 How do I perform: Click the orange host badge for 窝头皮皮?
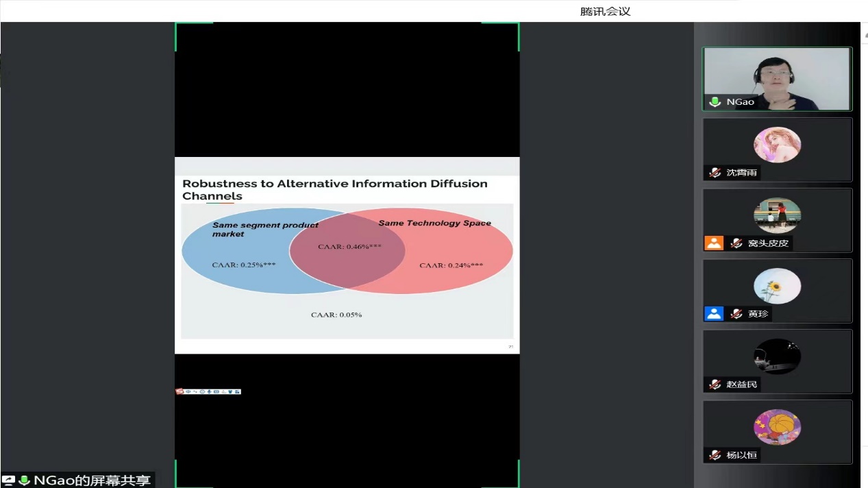pyautogui.click(x=714, y=243)
